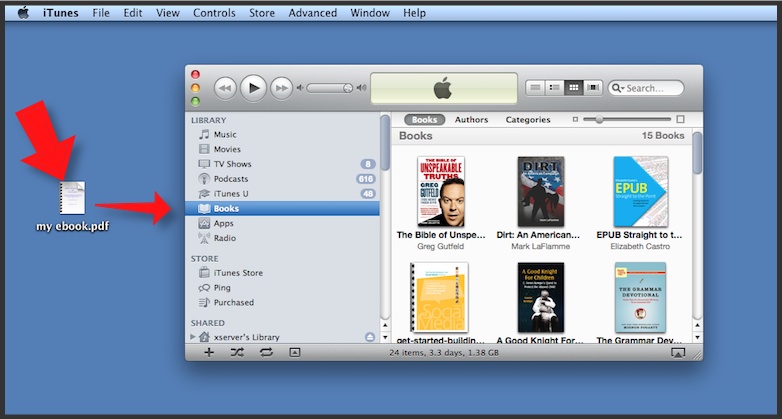Open the search magnifier dropdown
The width and height of the screenshot is (782, 419).
tap(617, 88)
